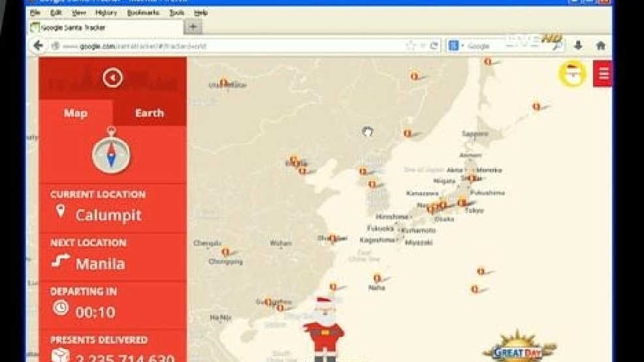The height and width of the screenshot is (362, 644).
Task: Click the Hiroshima city label
Action: tap(392, 217)
